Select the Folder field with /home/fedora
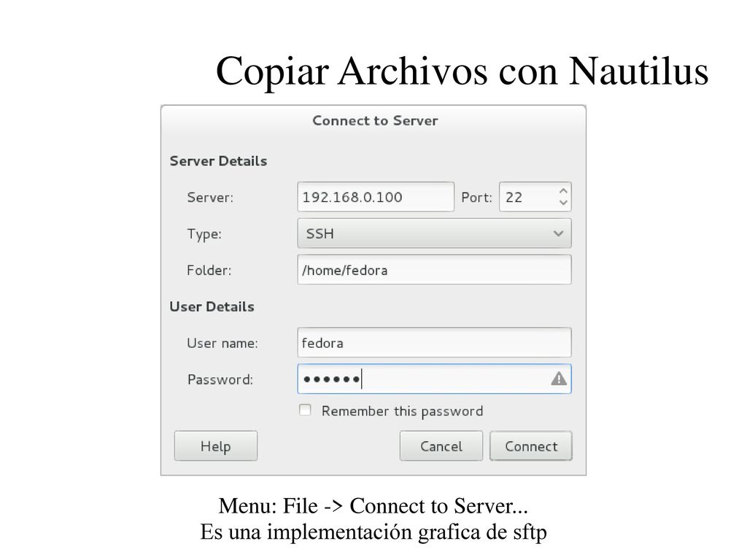 click(x=434, y=270)
